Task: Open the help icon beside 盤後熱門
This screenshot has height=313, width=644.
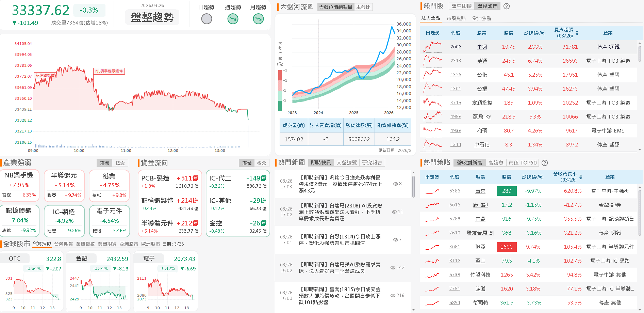Action: click(x=507, y=6)
